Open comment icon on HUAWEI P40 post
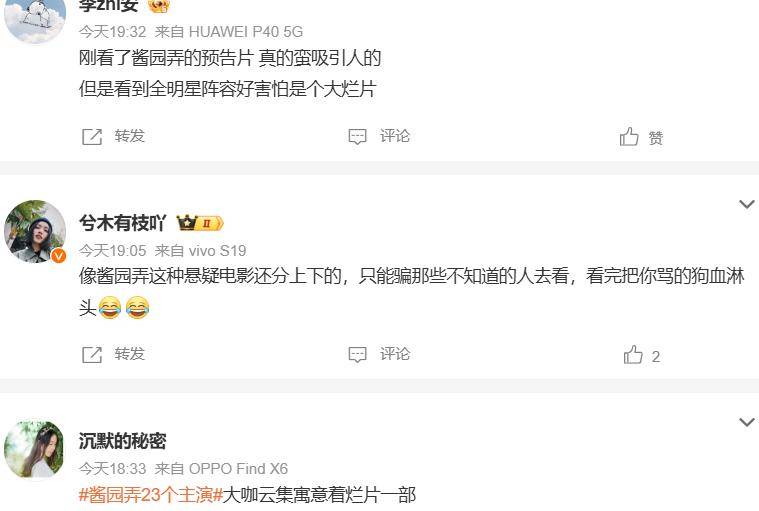Screen dimensions: 759x511 [x=358, y=136]
